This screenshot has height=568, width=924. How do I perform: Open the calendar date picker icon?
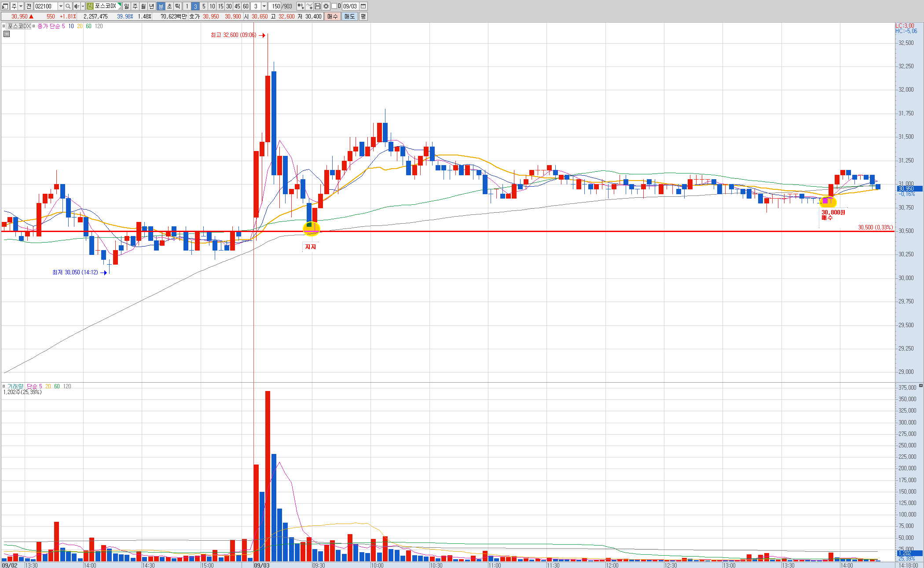point(363,6)
